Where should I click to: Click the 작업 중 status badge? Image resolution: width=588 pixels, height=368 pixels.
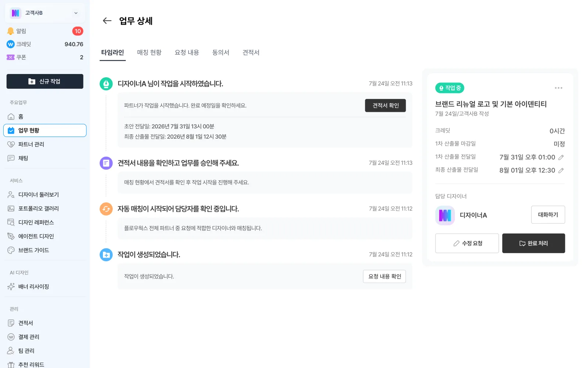tap(449, 88)
